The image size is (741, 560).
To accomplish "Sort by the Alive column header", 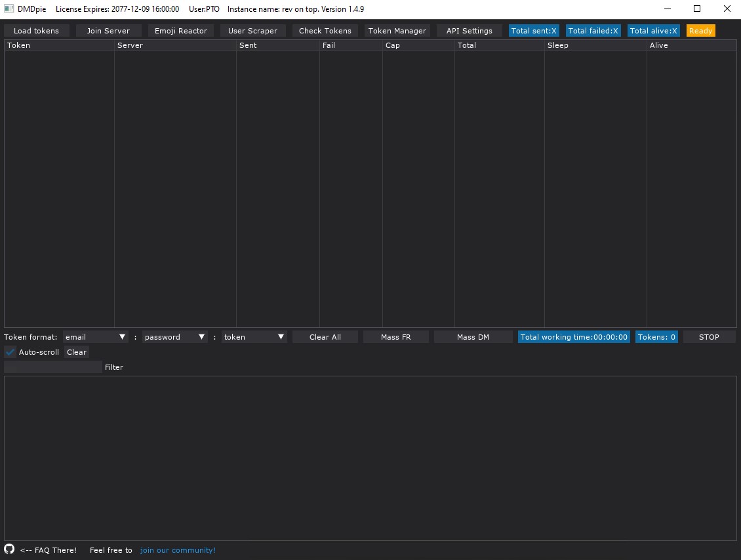I will pos(692,45).
